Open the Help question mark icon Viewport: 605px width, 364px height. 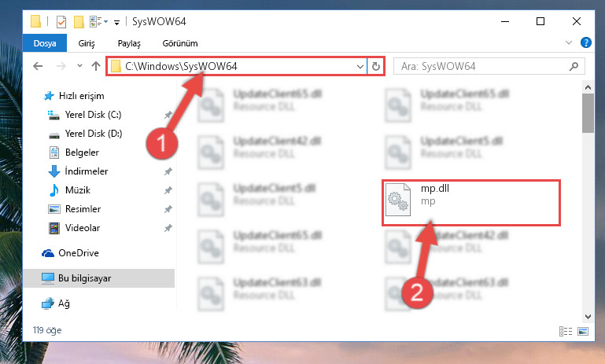point(585,42)
